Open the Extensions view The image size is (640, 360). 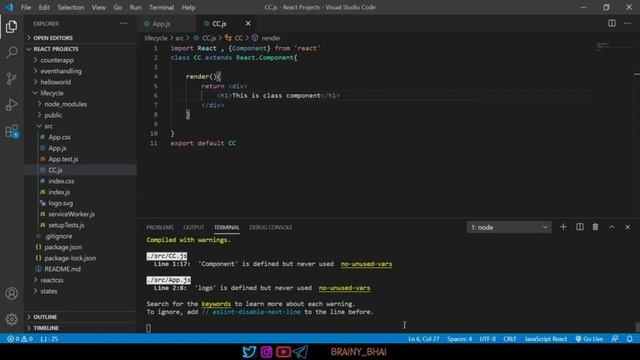(11, 131)
